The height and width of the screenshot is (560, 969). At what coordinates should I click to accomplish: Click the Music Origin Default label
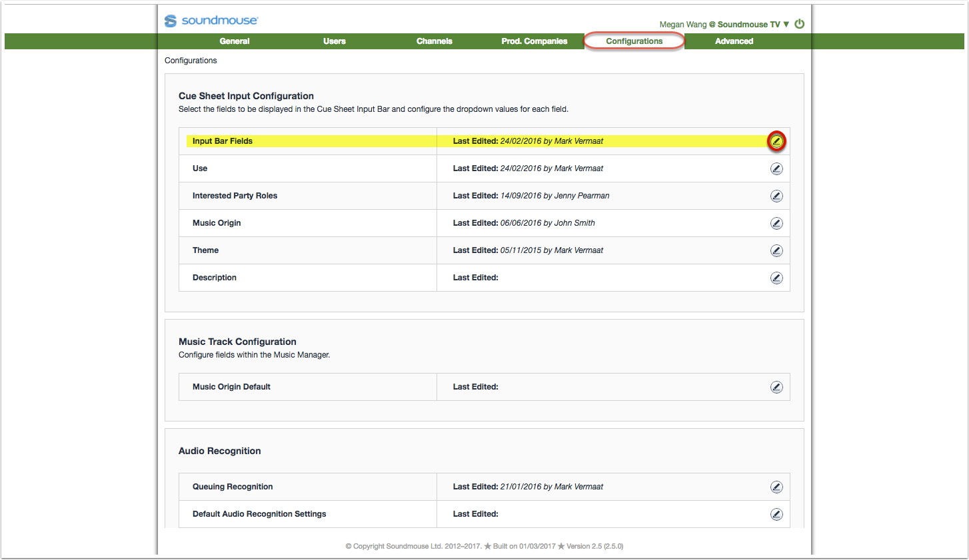click(x=231, y=387)
